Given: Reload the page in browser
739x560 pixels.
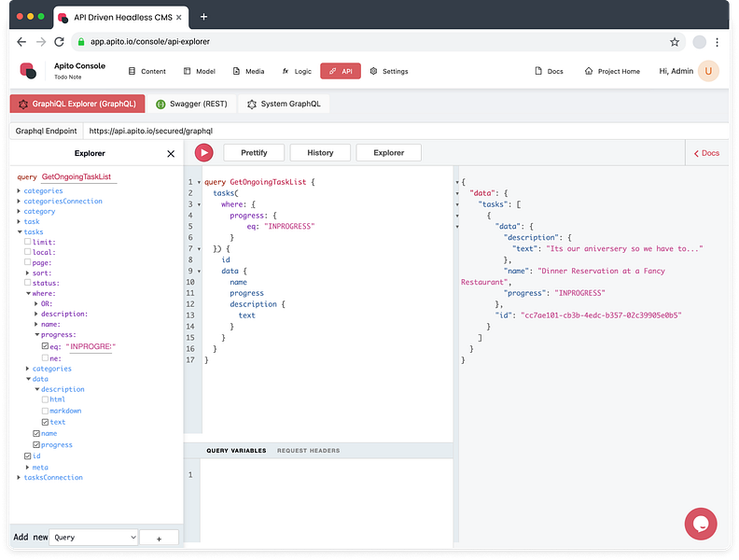Looking at the screenshot, I should click(x=60, y=42).
